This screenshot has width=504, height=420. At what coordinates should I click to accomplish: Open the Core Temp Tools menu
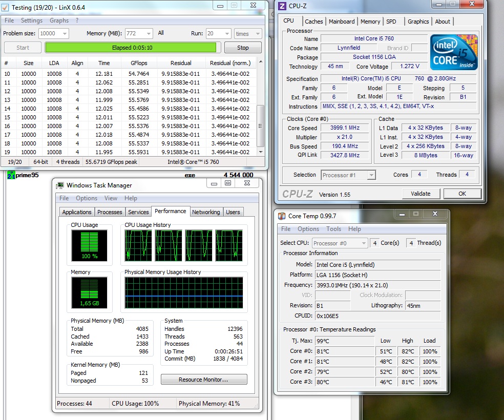[x=333, y=229]
